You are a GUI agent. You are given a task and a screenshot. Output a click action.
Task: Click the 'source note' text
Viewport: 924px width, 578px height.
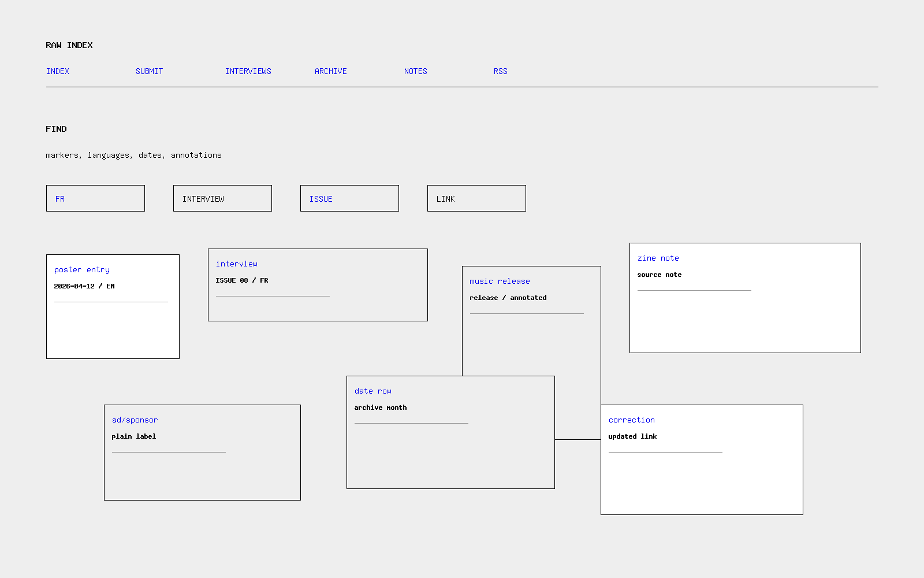(x=660, y=275)
